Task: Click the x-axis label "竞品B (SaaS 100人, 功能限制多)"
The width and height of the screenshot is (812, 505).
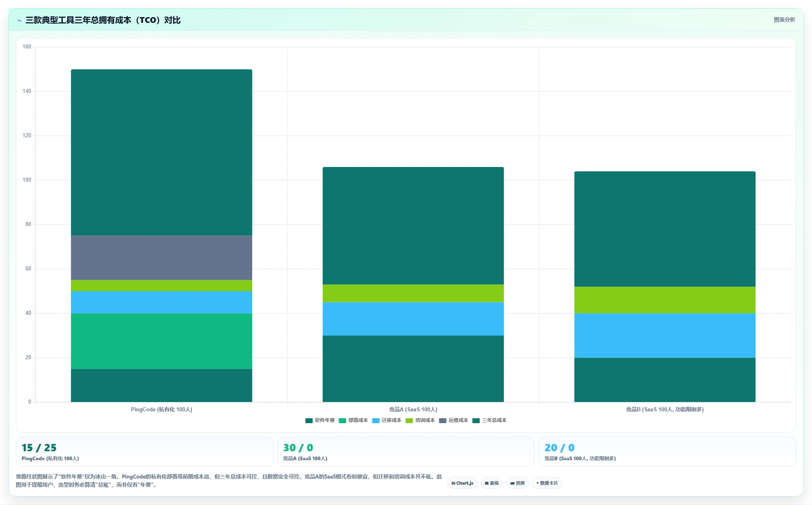Action: click(x=665, y=409)
